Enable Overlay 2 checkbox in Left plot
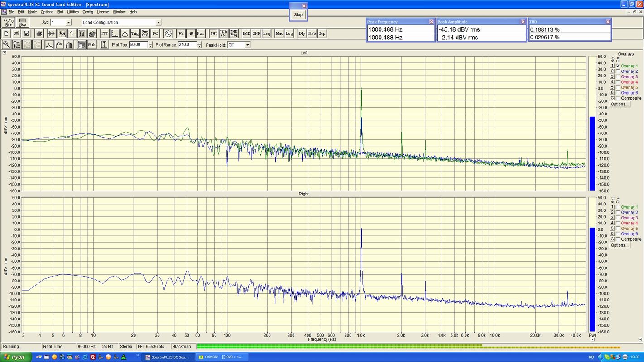This screenshot has width=644, height=362. coord(618,71)
